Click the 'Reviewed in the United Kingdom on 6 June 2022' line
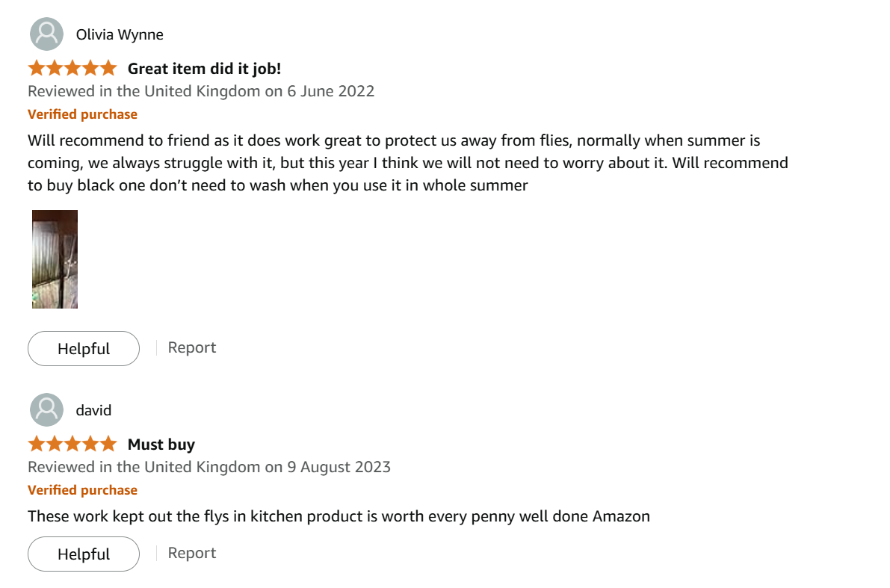Viewport: 890px width, 588px height. 201,91
